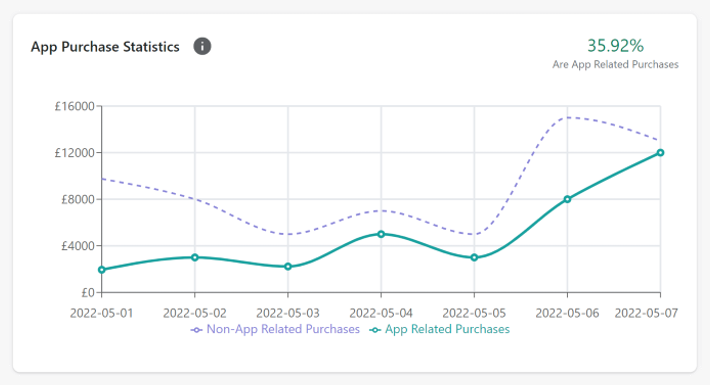Click the £4000 axis label
The height and width of the screenshot is (385, 710).
point(78,246)
